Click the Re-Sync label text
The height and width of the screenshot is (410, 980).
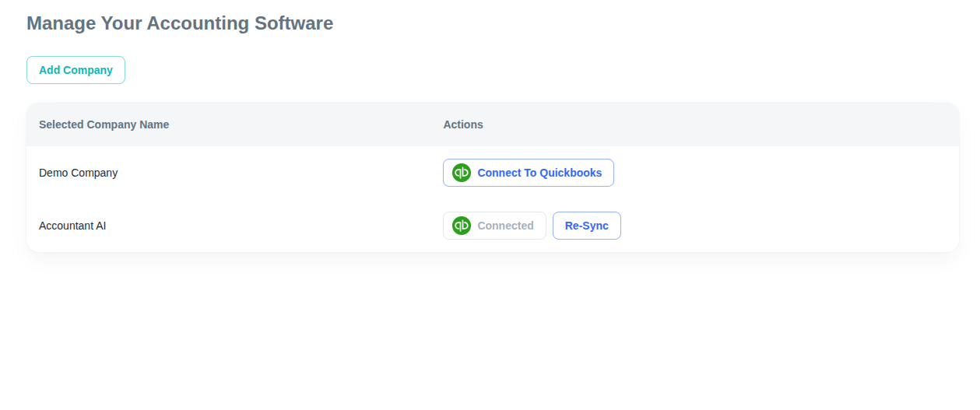click(587, 226)
